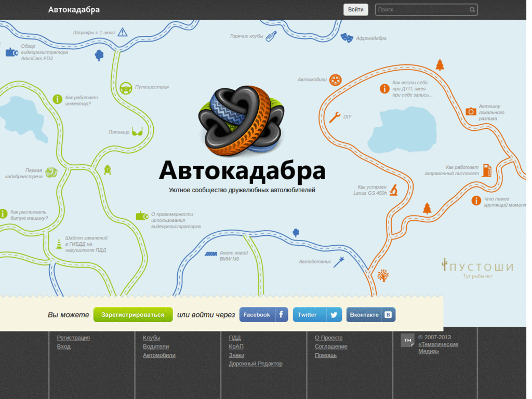Click the warning triangle icon near Штрафы с 1 июля
Screen dimensions: 532x399
tap(123, 32)
